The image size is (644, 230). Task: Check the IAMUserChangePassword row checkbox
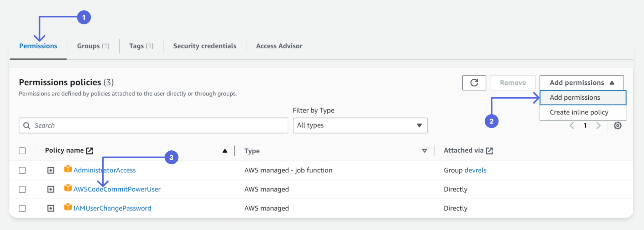click(22, 209)
